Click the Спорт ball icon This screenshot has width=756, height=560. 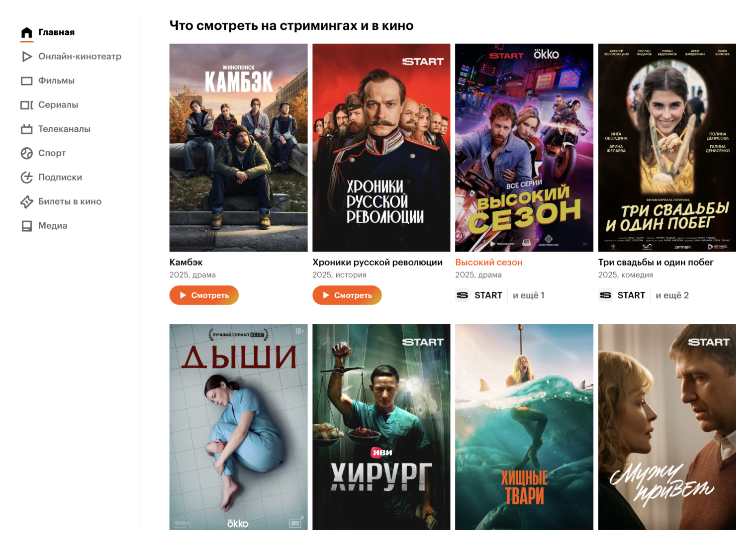[x=27, y=153]
